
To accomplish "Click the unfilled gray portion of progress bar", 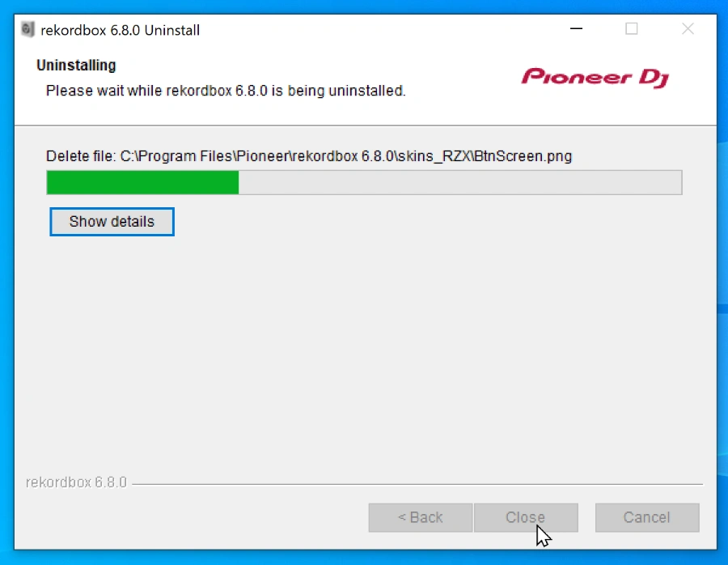I will point(459,183).
